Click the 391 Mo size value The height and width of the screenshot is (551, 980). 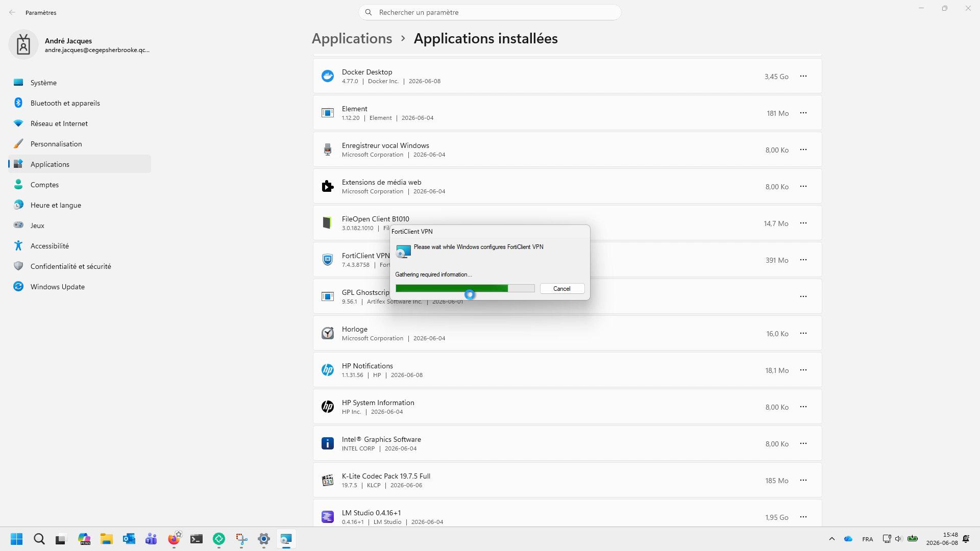pyautogui.click(x=777, y=260)
